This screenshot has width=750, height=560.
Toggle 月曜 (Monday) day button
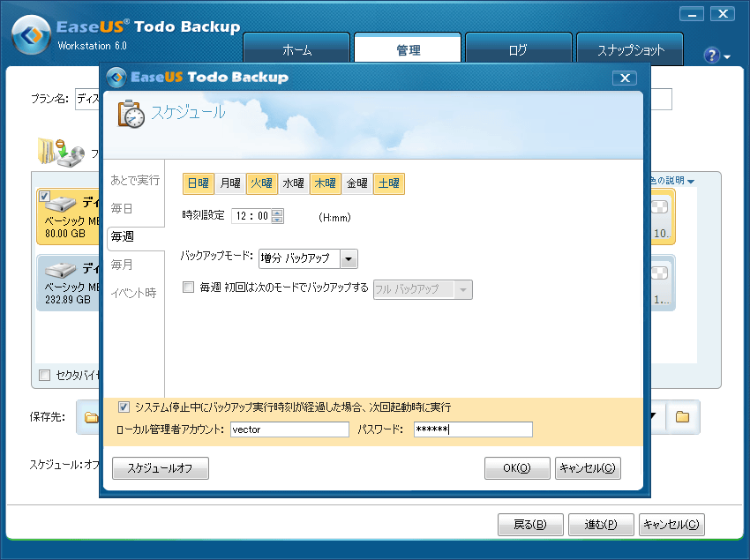pos(230,183)
